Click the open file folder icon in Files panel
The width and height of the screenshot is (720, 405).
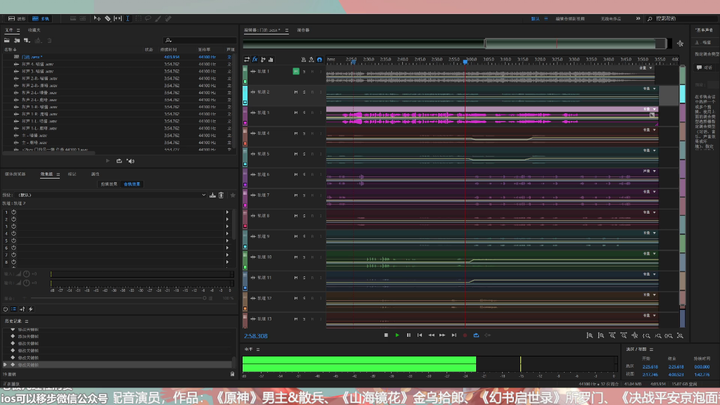click(7, 40)
